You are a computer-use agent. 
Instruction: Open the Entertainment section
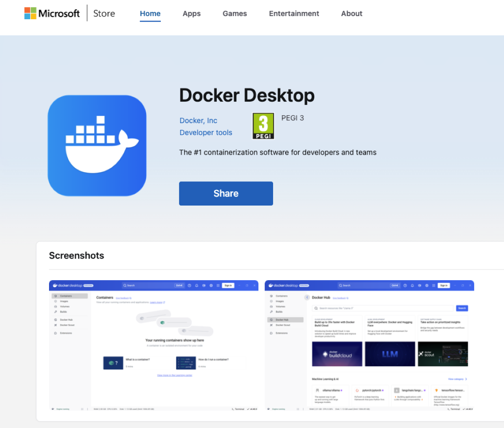(x=294, y=14)
